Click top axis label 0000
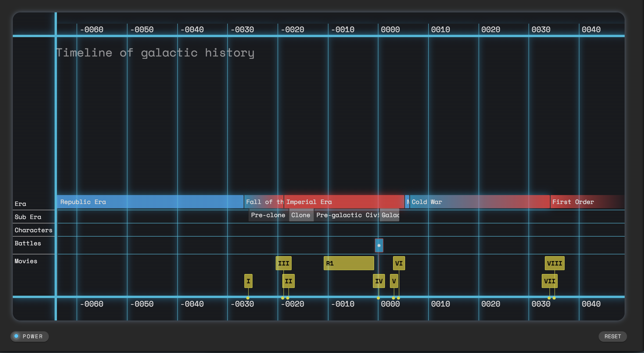This screenshot has width=644, height=353. [391, 29]
